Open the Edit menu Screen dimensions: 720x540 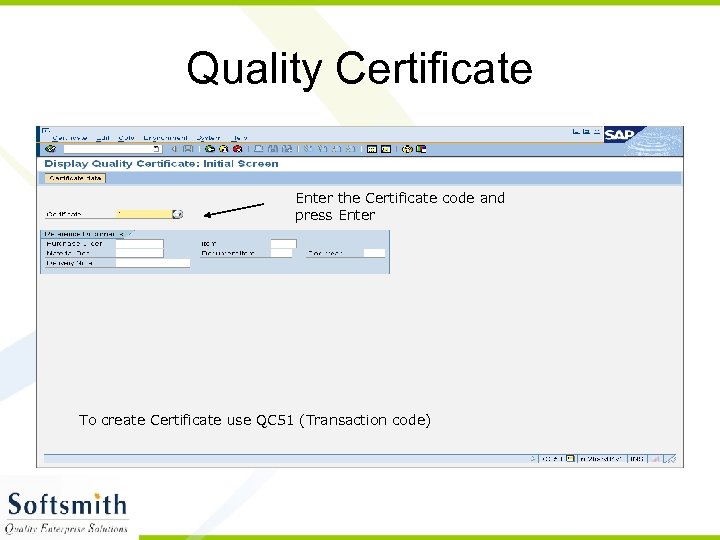coord(103,138)
